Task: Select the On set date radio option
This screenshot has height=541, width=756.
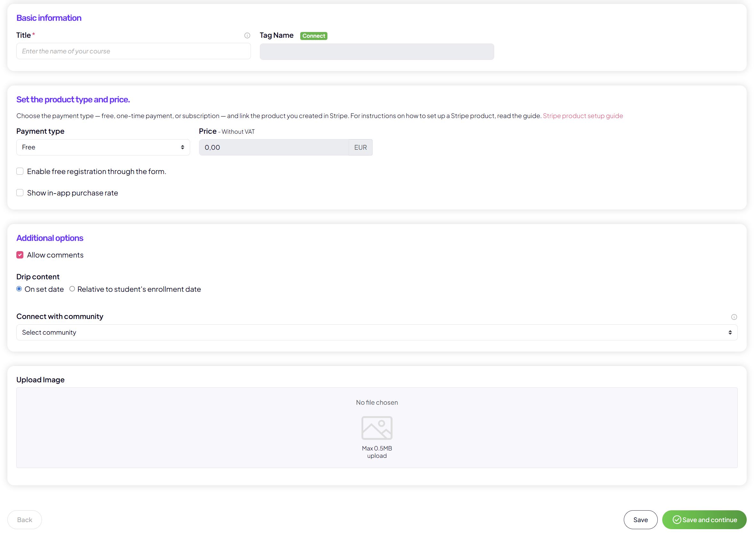Action: pyautogui.click(x=19, y=289)
